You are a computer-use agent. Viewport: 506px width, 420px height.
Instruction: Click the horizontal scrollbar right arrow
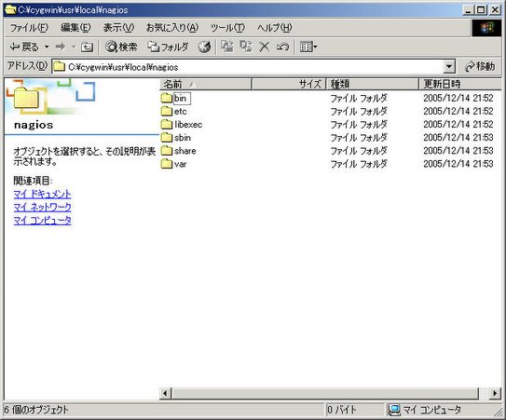pyautogui.click(x=496, y=393)
